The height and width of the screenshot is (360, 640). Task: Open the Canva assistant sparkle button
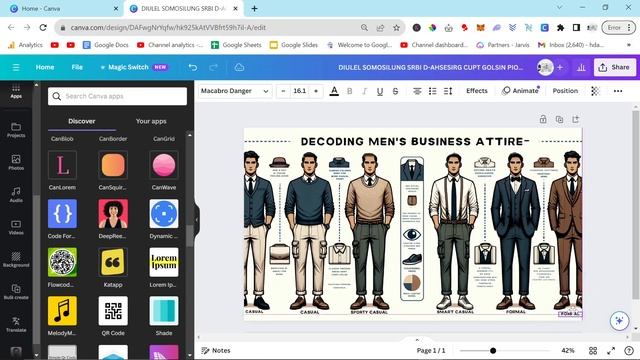pyautogui.click(x=619, y=321)
